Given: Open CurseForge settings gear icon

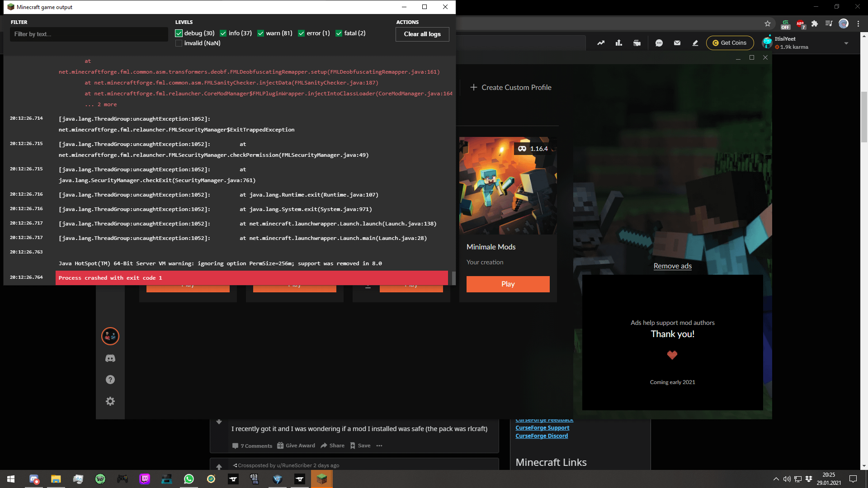Looking at the screenshot, I should 110,401.
